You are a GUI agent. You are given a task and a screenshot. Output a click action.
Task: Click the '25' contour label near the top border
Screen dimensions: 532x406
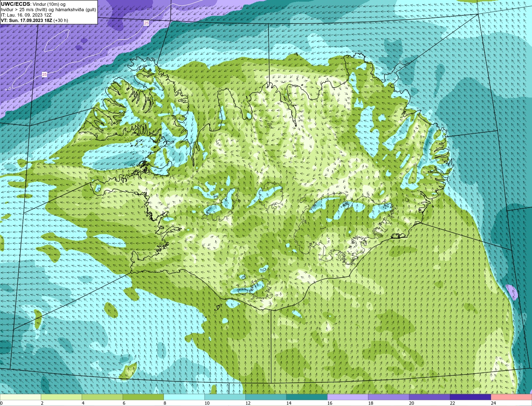pos(146,23)
